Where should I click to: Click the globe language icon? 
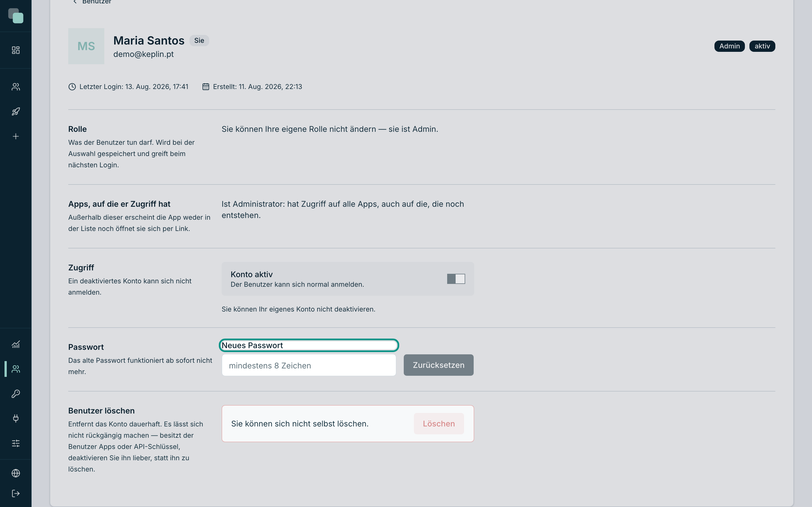(16, 473)
